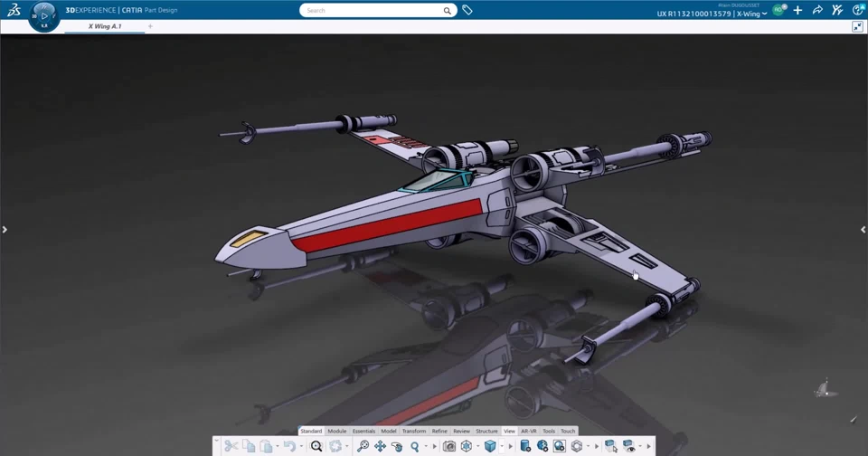Image resolution: width=868 pixels, height=456 pixels.
Task: Click the cube with cursor selection icon
Action: point(611,446)
